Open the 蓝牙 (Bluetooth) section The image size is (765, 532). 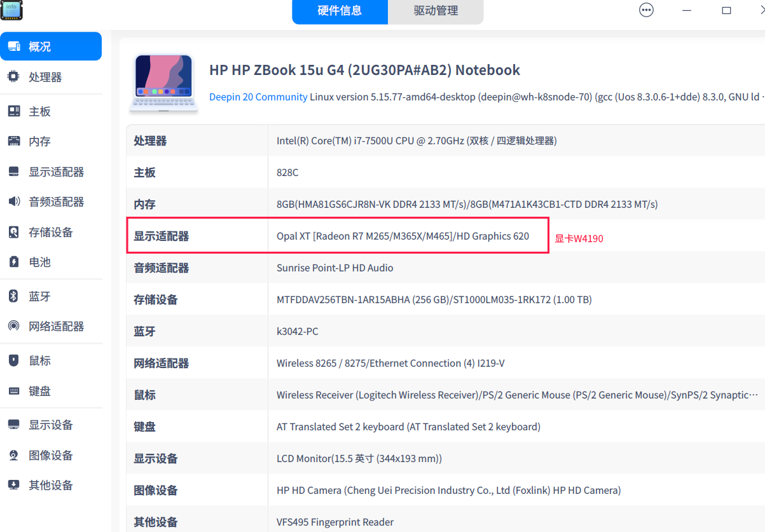[38, 296]
